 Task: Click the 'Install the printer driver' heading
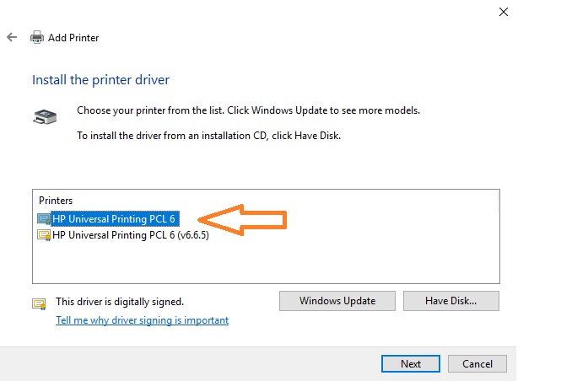pos(100,80)
